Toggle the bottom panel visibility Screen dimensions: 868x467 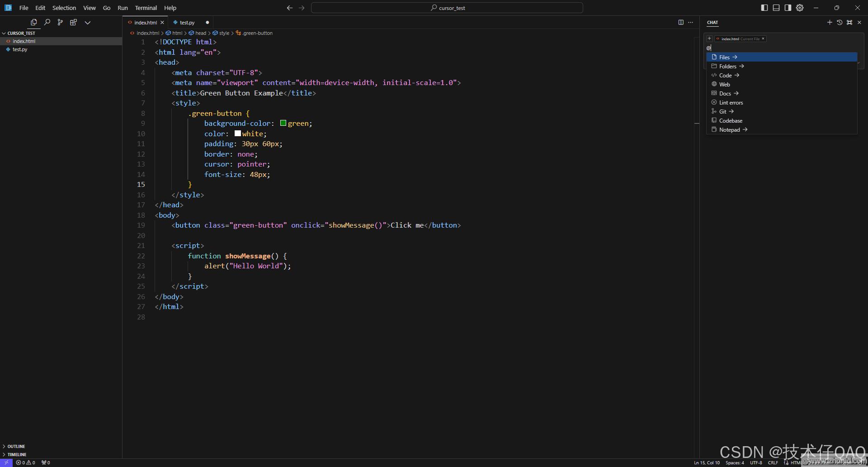click(x=776, y=8)
